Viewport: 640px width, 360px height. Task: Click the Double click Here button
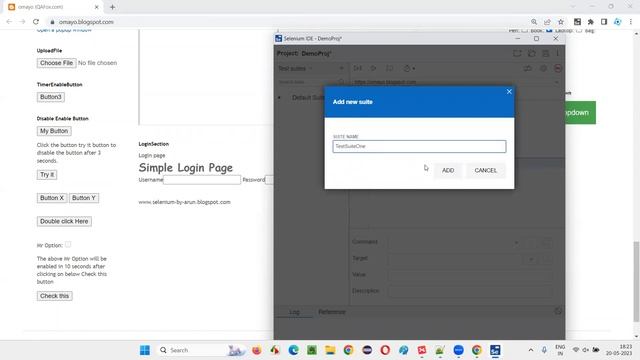coord(64,221)
